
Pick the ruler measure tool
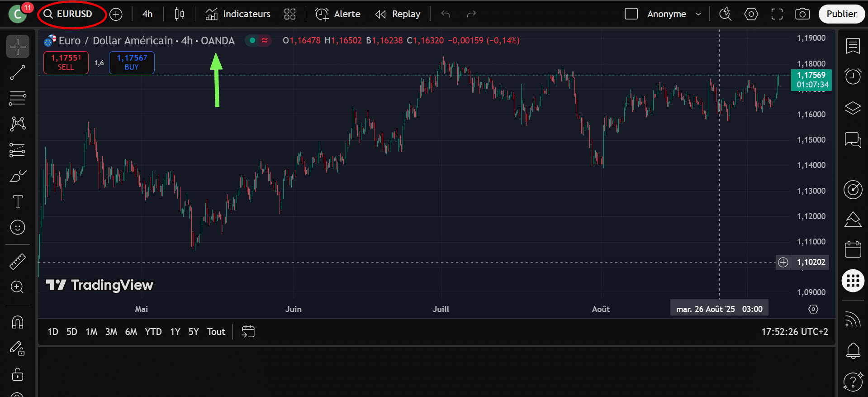[18, 262]
